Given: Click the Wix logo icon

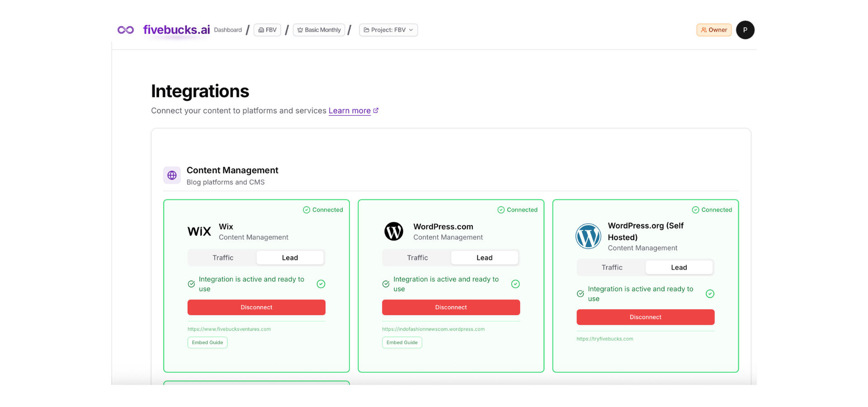Looking at the screenshot, I should [199, 232].
